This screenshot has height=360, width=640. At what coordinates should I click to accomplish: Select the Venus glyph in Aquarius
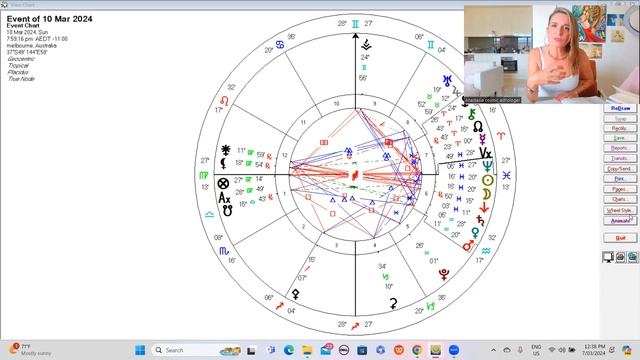point(475,233)
